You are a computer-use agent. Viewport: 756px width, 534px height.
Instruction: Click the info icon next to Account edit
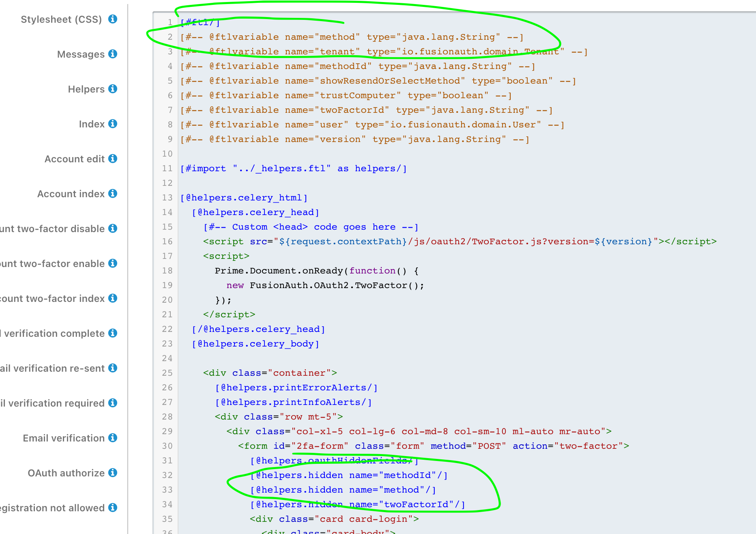(x=112, y=159)
